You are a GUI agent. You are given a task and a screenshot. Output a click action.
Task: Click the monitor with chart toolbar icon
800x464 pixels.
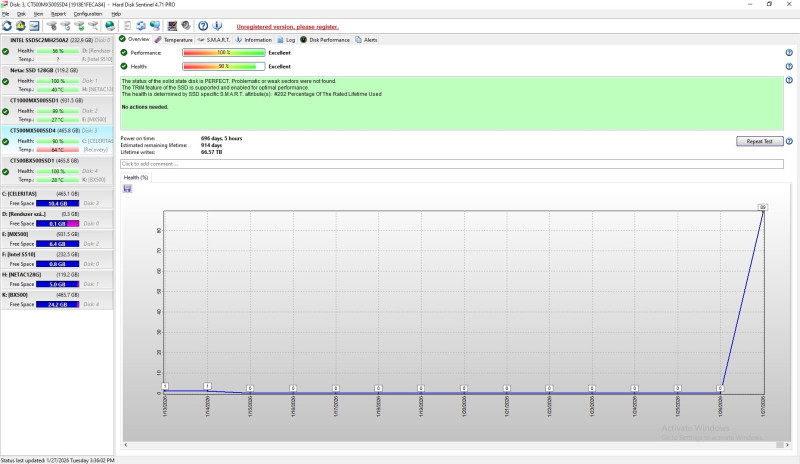click(172, 26)
